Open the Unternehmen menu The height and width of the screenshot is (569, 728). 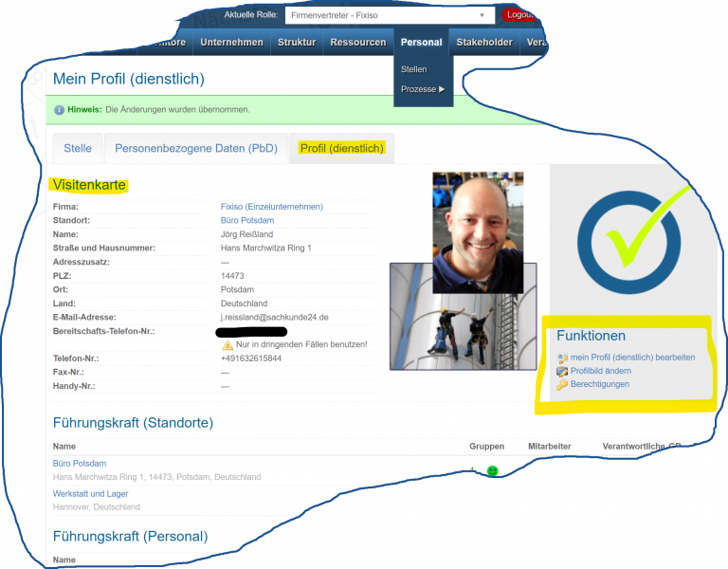tap(231, 42)
